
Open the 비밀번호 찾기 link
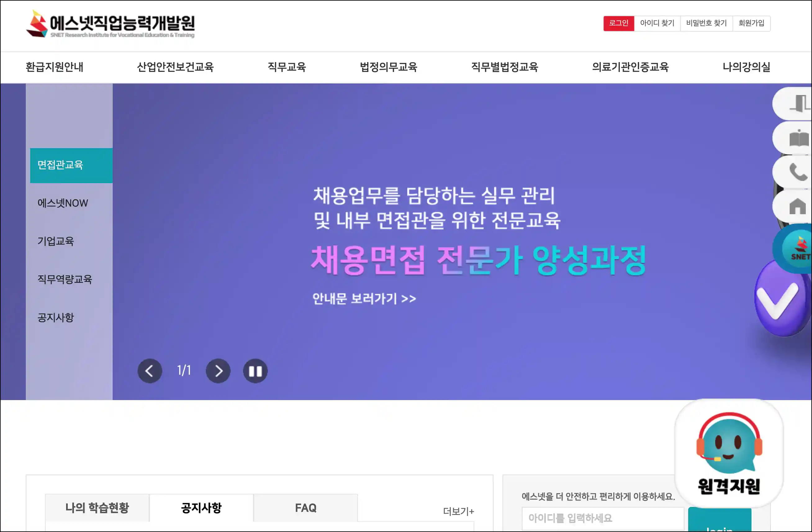706,23
